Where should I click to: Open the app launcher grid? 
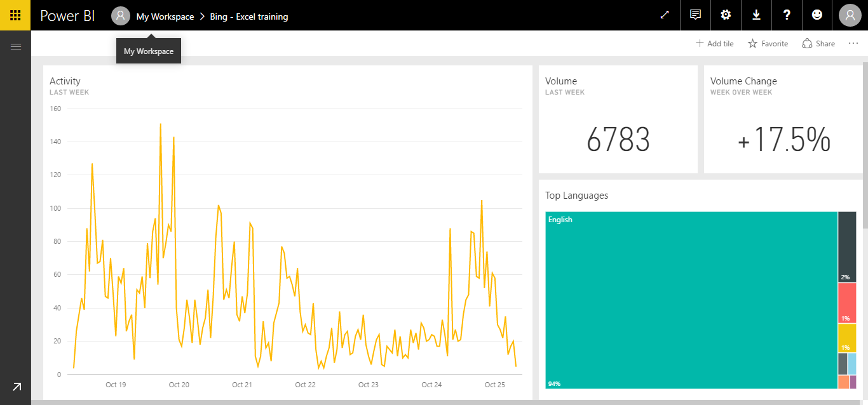[x=15, y=15]
